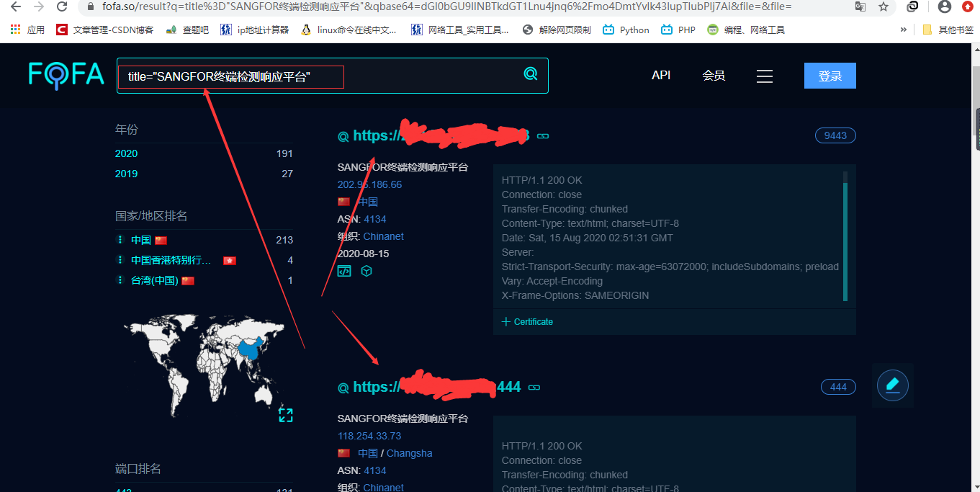Click the cube component icon in first result
Image resolution: width=980 pixels, height=492 pixels.
(366, 272)
